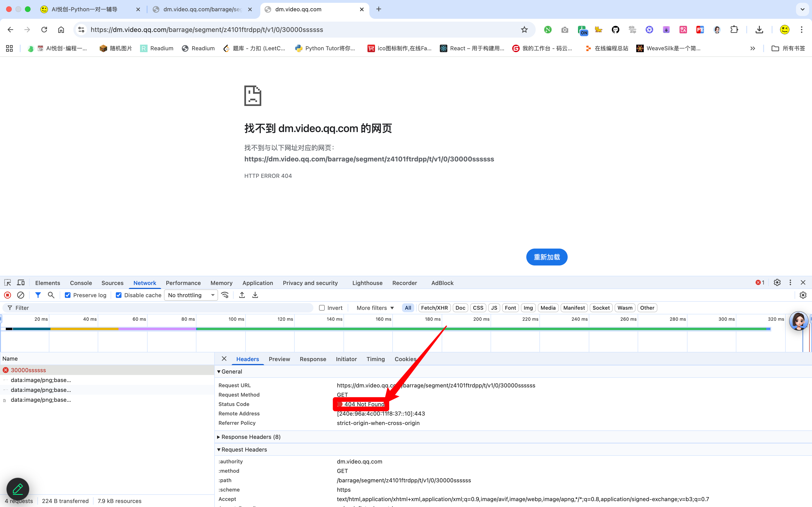Open DevTools settings gear in the tab bar
This screenshot has height=507, width=812.
pos(777,283)
